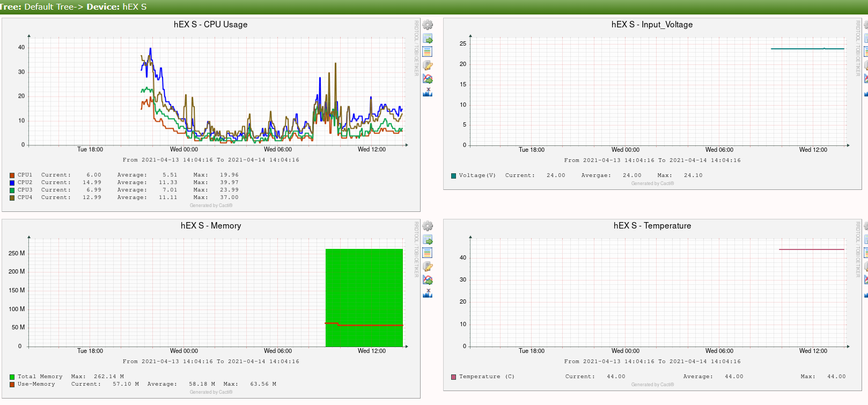Viewport: 868px width, 405px height.
Task: Export CPU Usage graph data as CSV
Action: tap(428, 39)
